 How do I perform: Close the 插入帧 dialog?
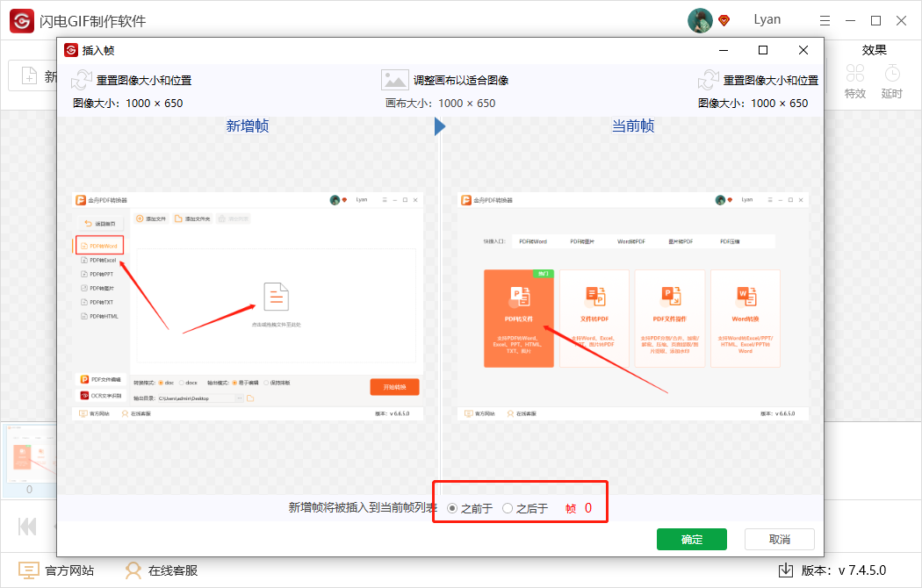pyautogui.click(x=803, y=50)
